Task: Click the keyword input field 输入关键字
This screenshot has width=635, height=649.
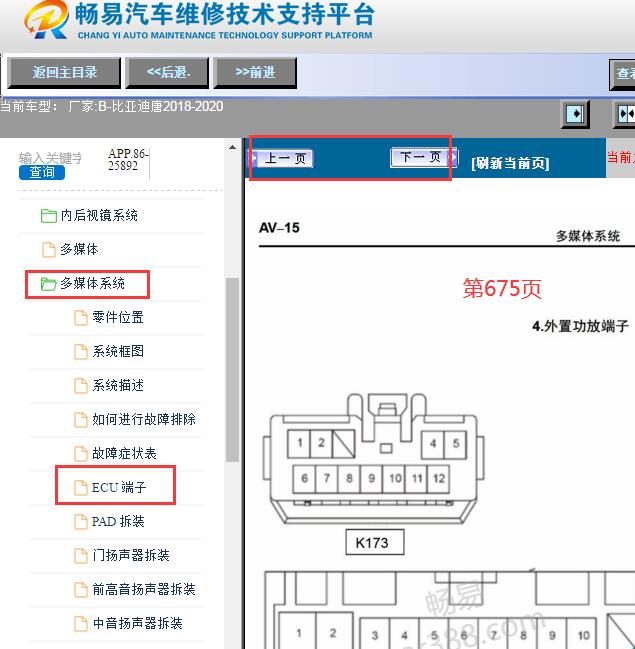Action: [x=50, y=158]
